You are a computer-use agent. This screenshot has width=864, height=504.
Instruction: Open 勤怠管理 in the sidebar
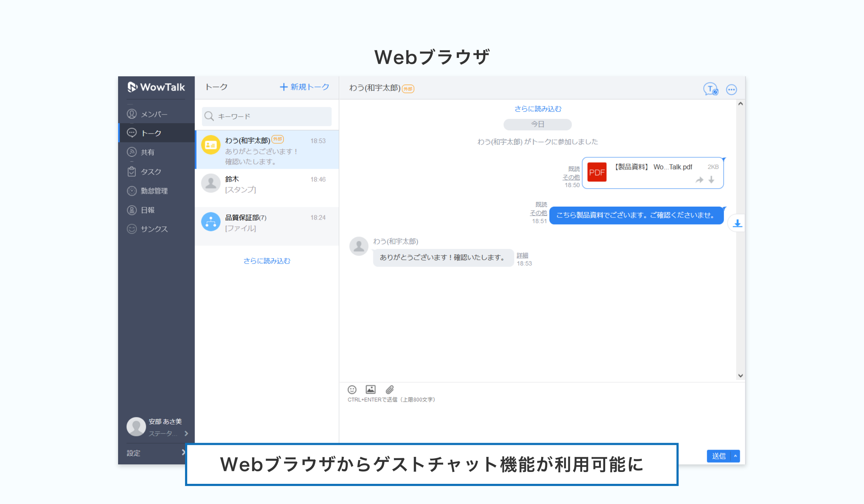click(154, 191)
